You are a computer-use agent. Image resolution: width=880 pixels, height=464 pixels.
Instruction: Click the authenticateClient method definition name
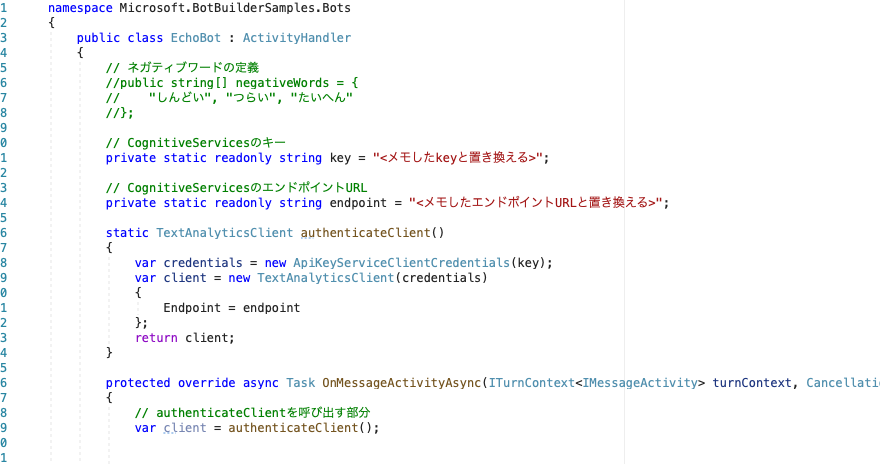click(x=365, y=233)
